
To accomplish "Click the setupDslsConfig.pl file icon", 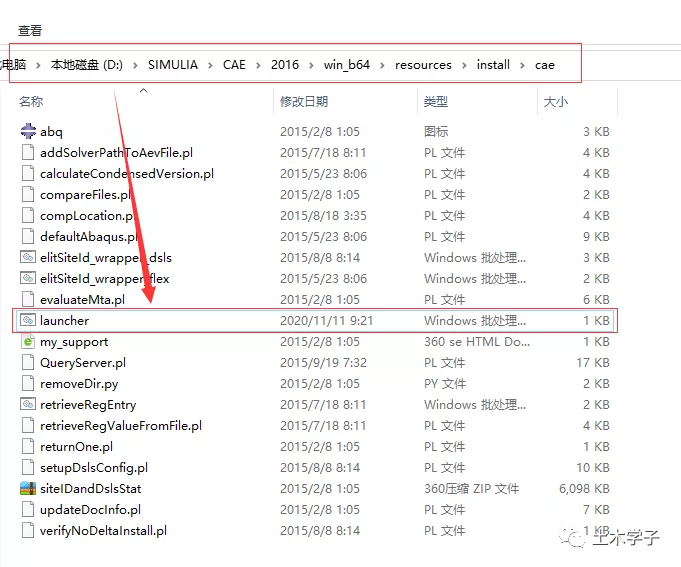I will point(28,467).
